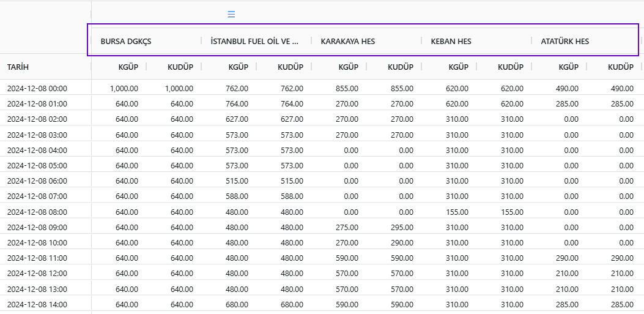Viewport: 644px width, 314px height.
Task: Click KARAKAYA HES KUDÜP value 0.00 at 06:00
Action: click(405, 181)
